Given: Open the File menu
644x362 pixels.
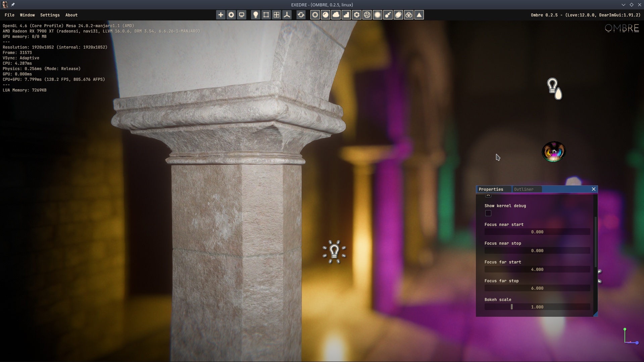Looking at the screenshot, I should click(9, 15).
